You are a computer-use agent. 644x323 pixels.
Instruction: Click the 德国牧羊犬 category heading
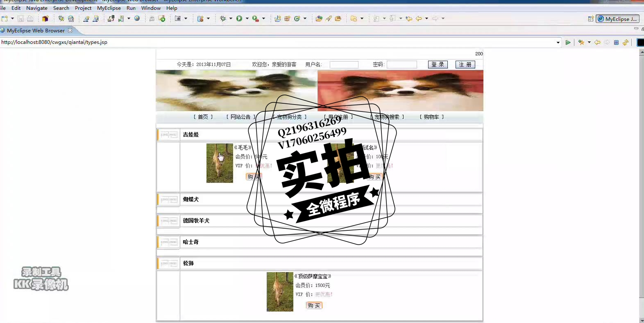pos(196,221)
